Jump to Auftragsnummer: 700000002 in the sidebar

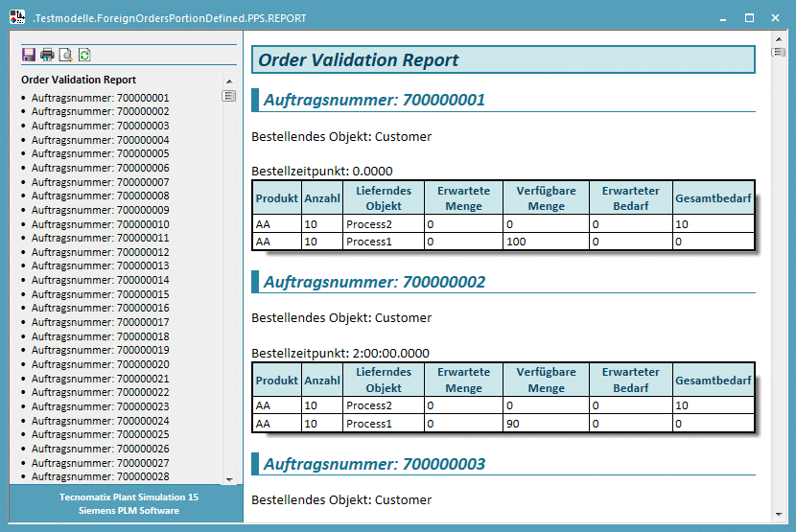[x=100, y=111]
